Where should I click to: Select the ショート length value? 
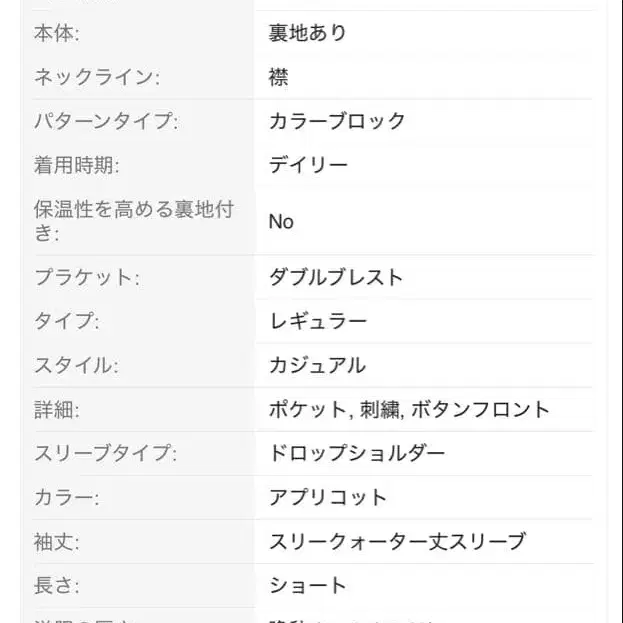click(x=307, y=585)
